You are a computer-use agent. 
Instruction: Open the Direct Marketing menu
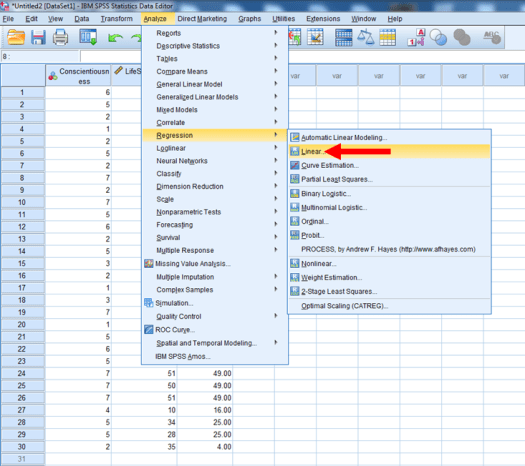[x=202, y=19]
